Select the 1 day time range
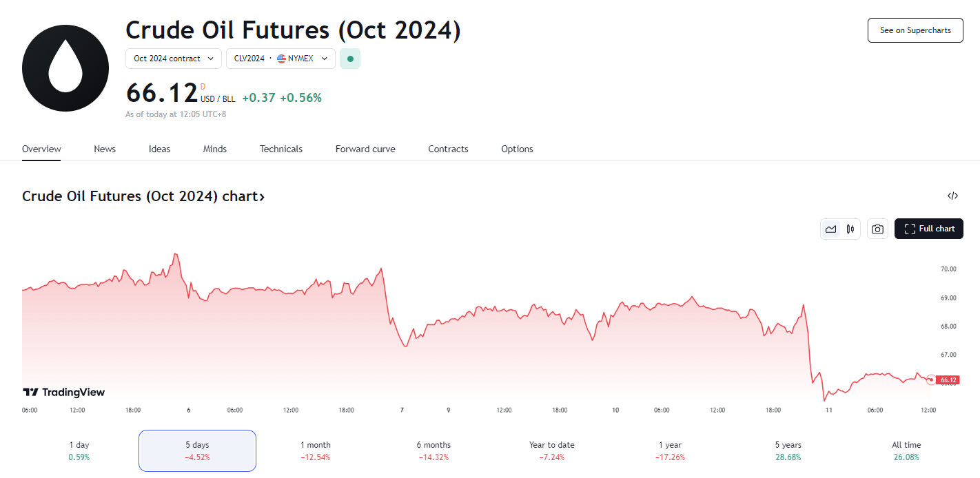 coord(79,450)
